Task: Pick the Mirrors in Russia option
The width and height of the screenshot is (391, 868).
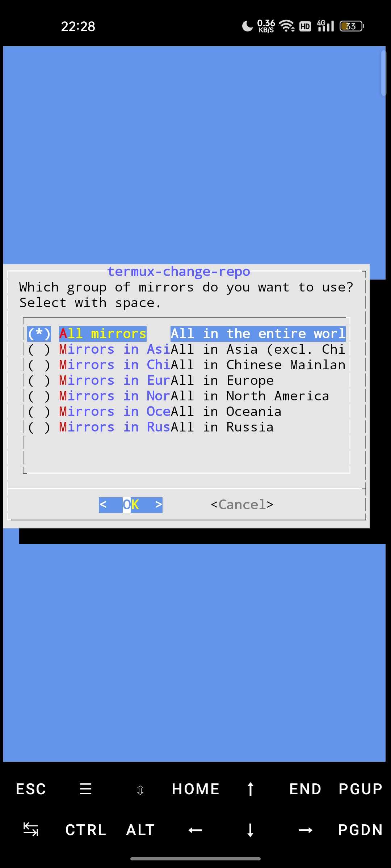Action: point(186,427)
